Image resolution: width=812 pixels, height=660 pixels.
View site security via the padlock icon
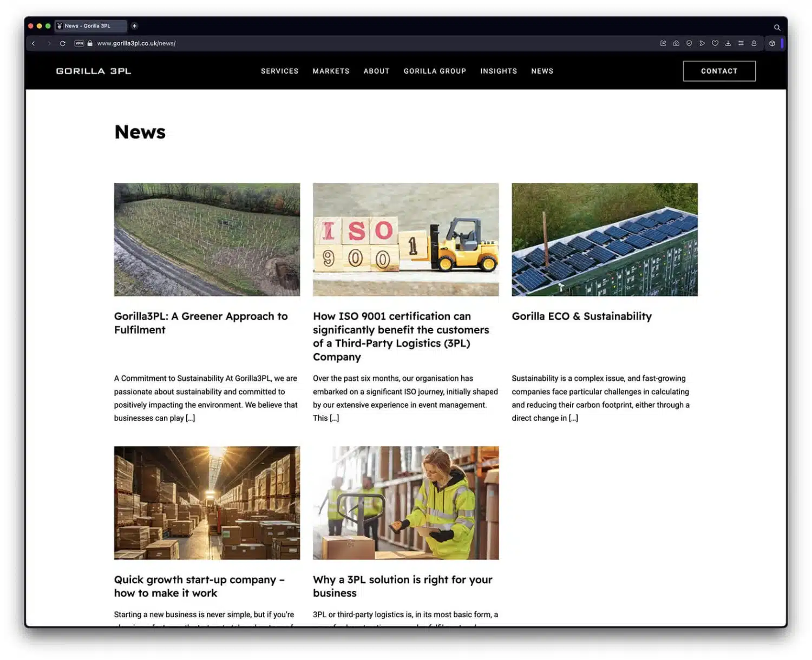(90, 43)
